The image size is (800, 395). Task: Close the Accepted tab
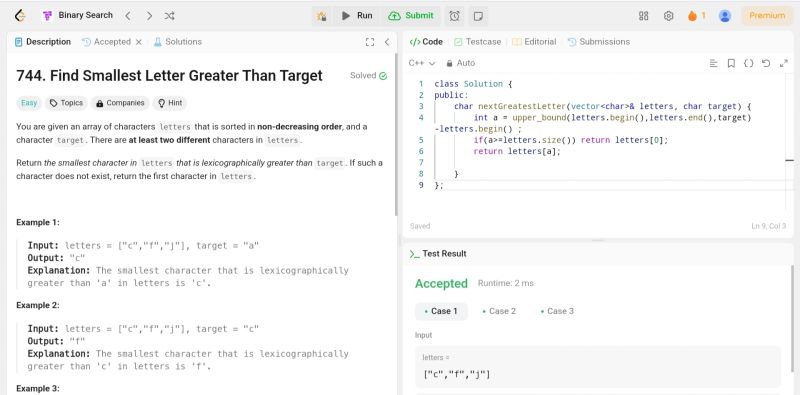tap(138, 42)
